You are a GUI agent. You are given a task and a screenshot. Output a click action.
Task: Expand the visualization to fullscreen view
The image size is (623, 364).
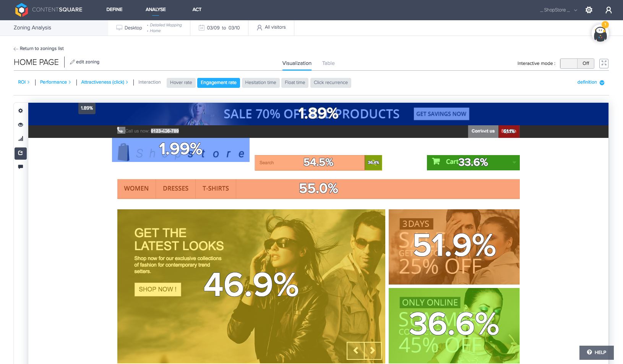click(604, 63)
